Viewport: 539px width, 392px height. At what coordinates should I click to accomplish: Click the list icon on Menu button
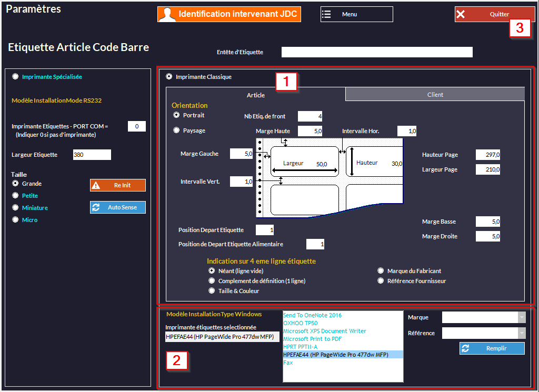[327, 14]
